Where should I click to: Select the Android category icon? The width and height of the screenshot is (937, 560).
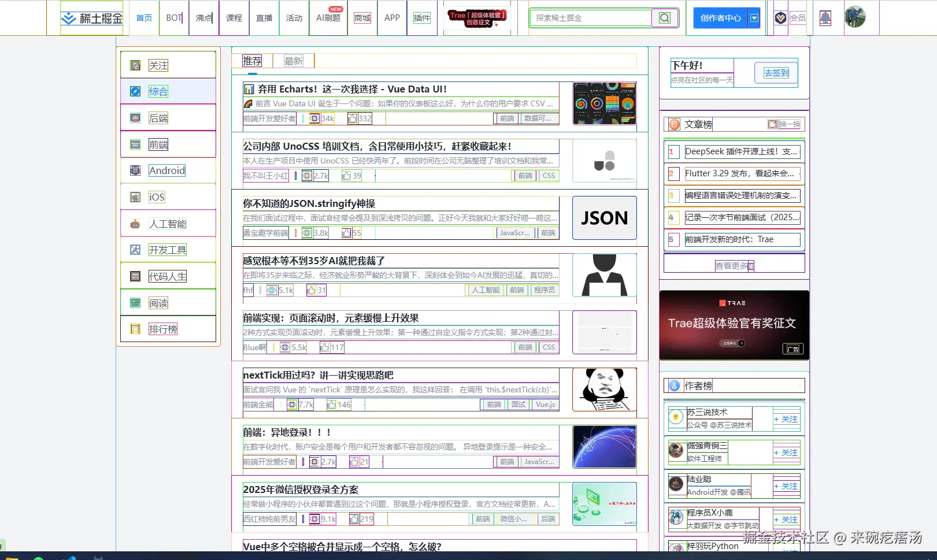[135, 170]
